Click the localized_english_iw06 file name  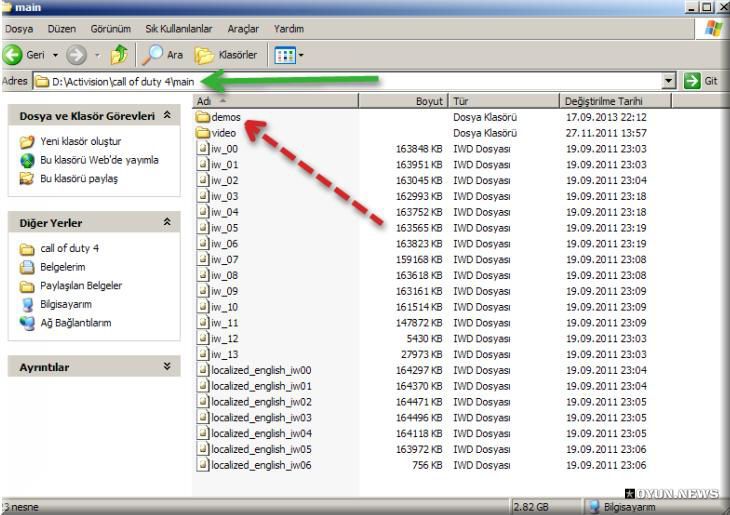point(261,465)
